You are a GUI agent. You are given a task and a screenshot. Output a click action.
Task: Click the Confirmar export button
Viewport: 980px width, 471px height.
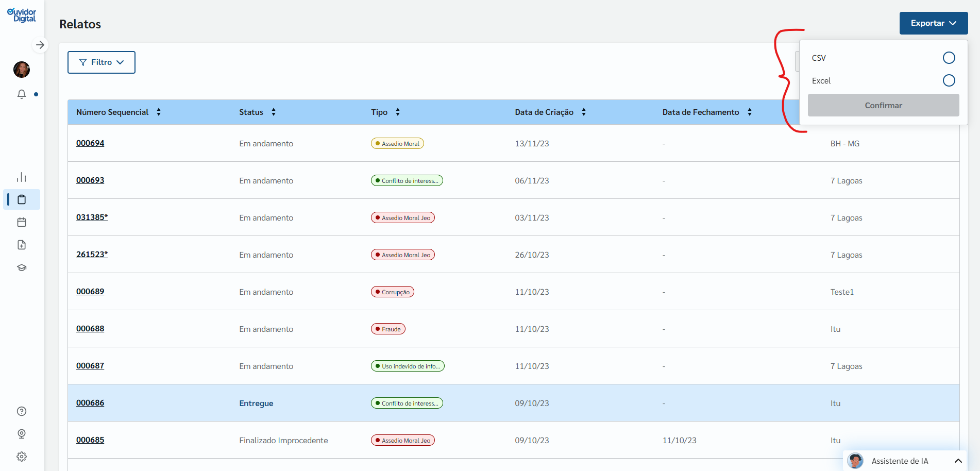(883, 105)
